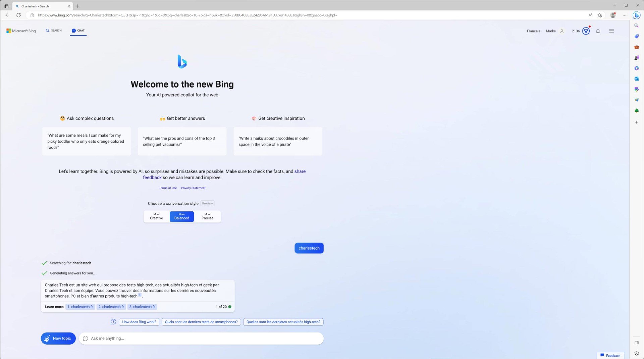Open sidebar Tools briefcase icon
The width and height of the screenshot is (644, 359).
pyautogui.click(x=636, y=47)
